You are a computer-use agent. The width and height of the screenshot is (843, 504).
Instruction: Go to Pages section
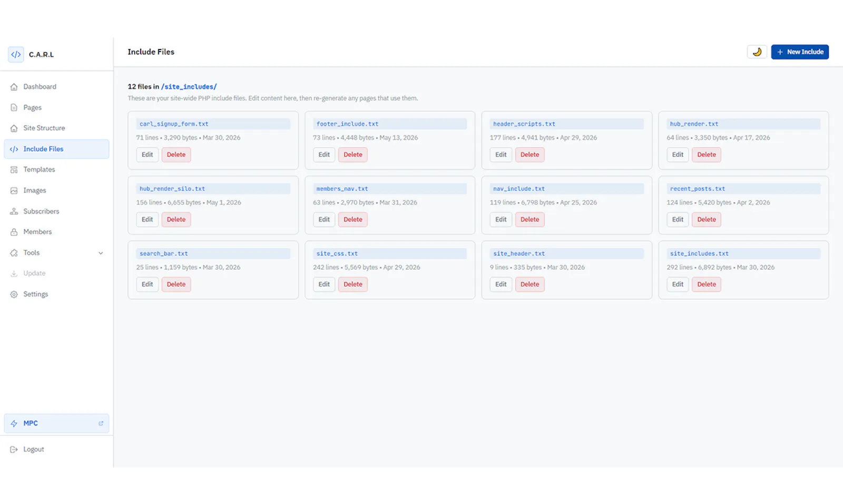click(x=56, y=107)
